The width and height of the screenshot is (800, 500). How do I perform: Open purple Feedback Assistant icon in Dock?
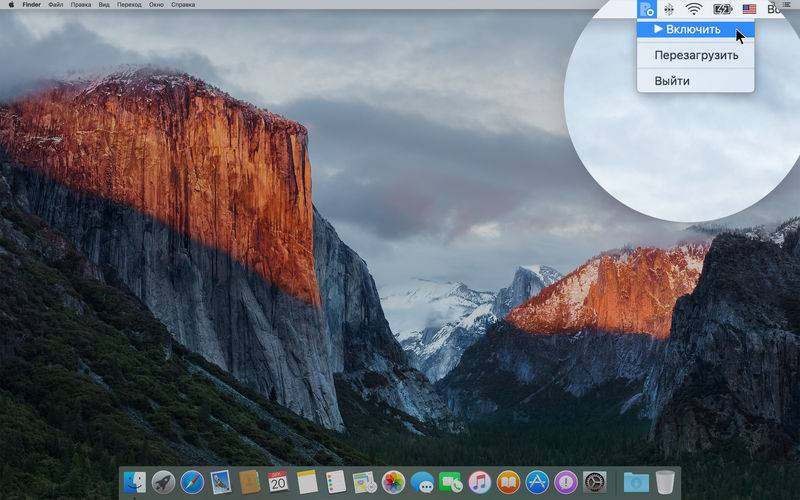pyautogui.click(x=566, y=482)
